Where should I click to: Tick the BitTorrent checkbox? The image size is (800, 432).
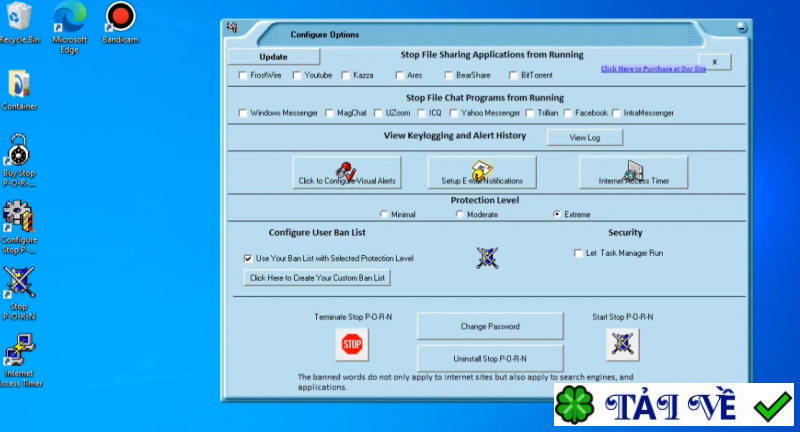513,75
